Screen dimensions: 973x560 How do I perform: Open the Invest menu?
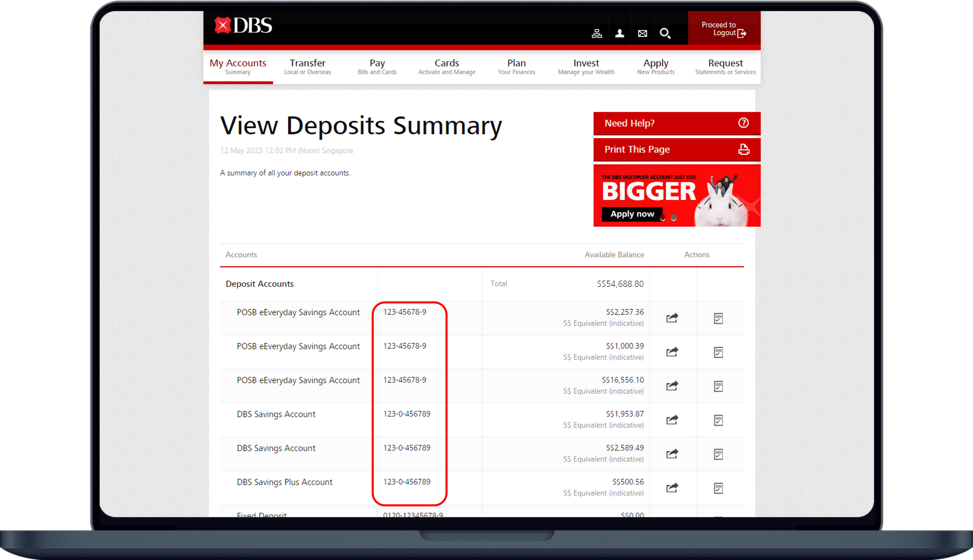coord(586,67)
